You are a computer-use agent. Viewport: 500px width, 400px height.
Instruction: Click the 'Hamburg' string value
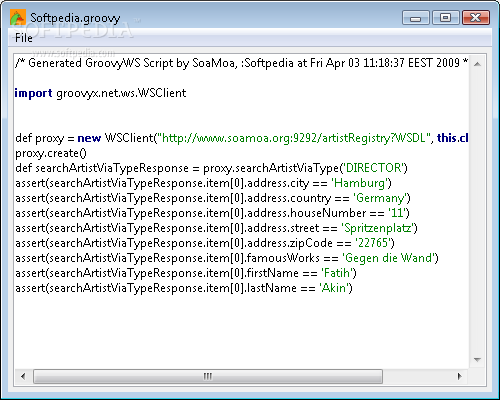click(x=359, y=183)
